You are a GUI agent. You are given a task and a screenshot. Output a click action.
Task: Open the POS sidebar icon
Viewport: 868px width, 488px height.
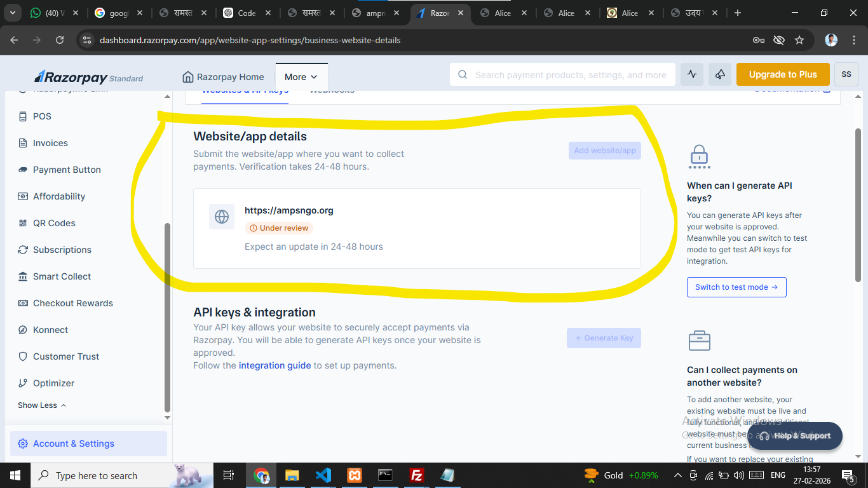click(x=23, y=116)
